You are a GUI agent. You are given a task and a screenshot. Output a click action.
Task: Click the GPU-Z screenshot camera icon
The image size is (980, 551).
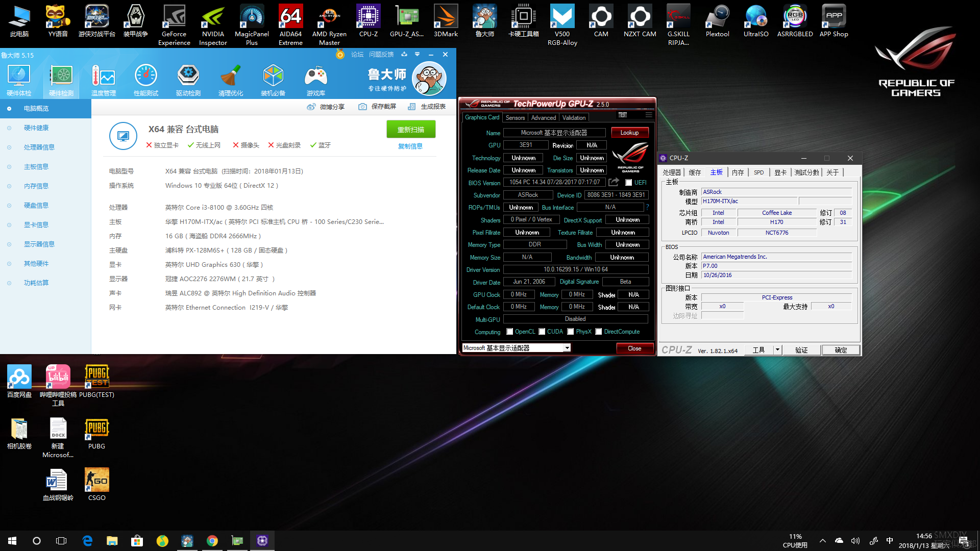point(623,115)
